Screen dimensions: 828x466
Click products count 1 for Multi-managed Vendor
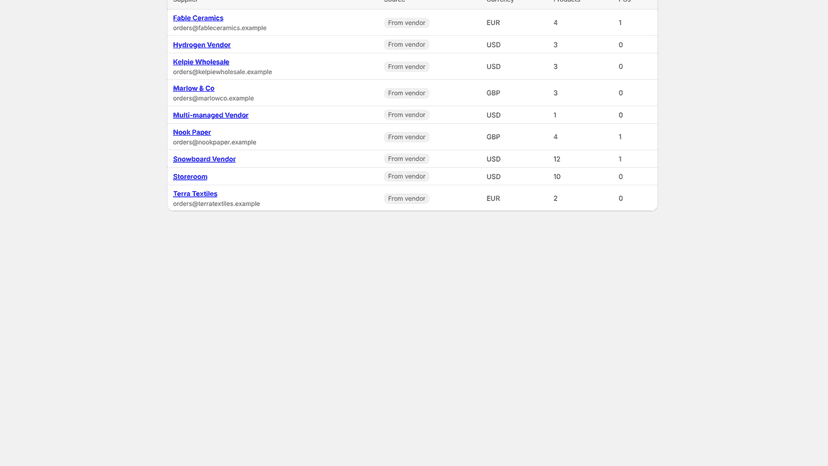(554, 115)
